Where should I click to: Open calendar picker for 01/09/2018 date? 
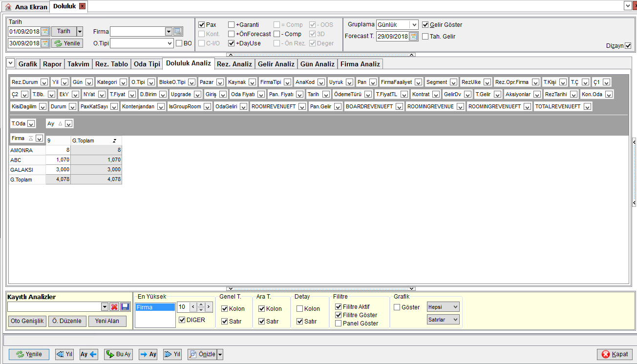tap(45, 31)
